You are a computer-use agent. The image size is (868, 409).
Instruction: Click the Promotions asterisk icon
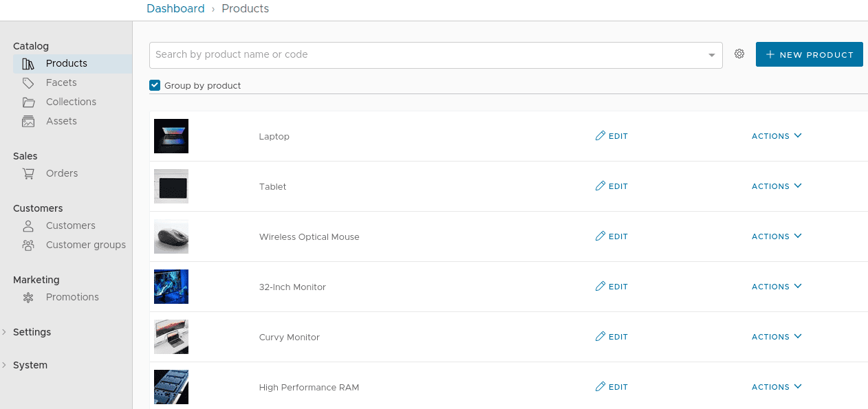point(28,298)
